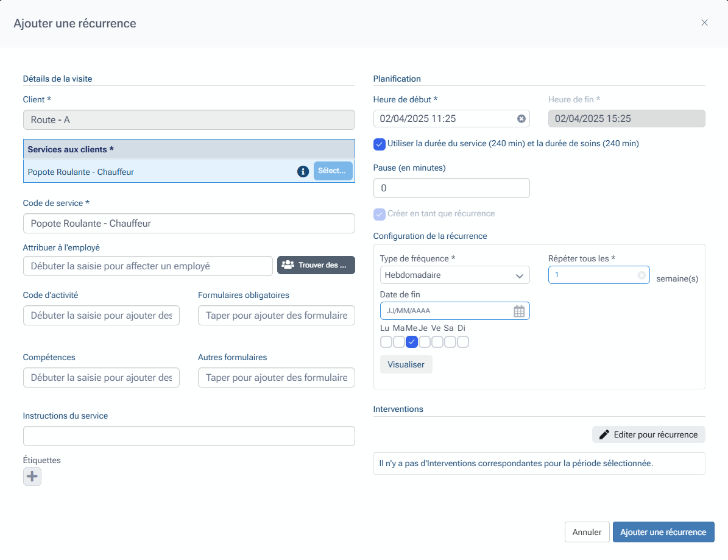
Task: Open the Date de fin calendar picker icon
Action: (x=518, y=311)
